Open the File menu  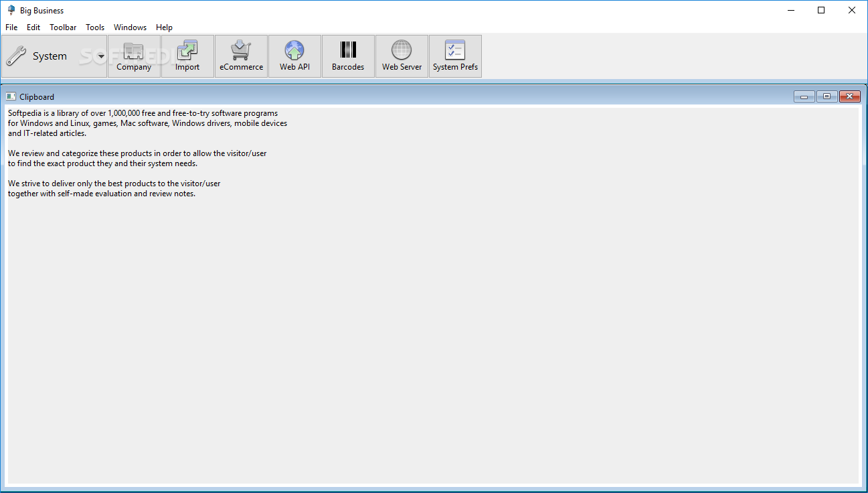(11, 27)
